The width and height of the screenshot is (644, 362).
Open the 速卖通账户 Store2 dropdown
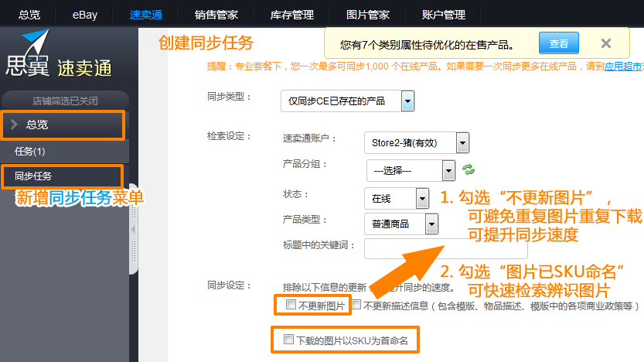[417, 142]
